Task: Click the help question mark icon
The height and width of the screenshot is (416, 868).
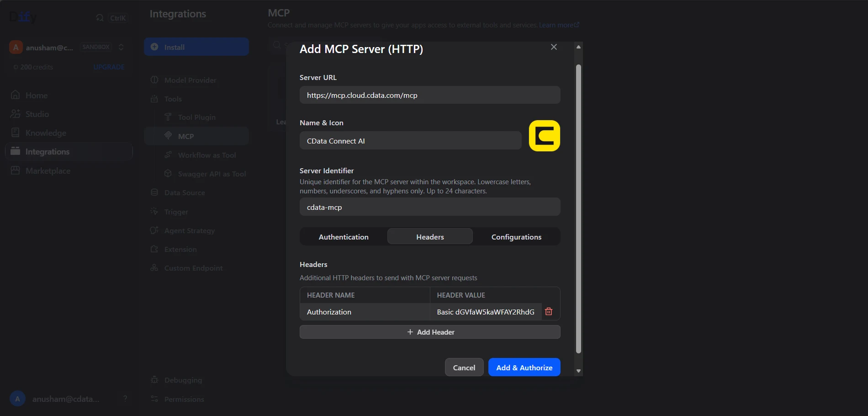Action: tap(125, 399)
